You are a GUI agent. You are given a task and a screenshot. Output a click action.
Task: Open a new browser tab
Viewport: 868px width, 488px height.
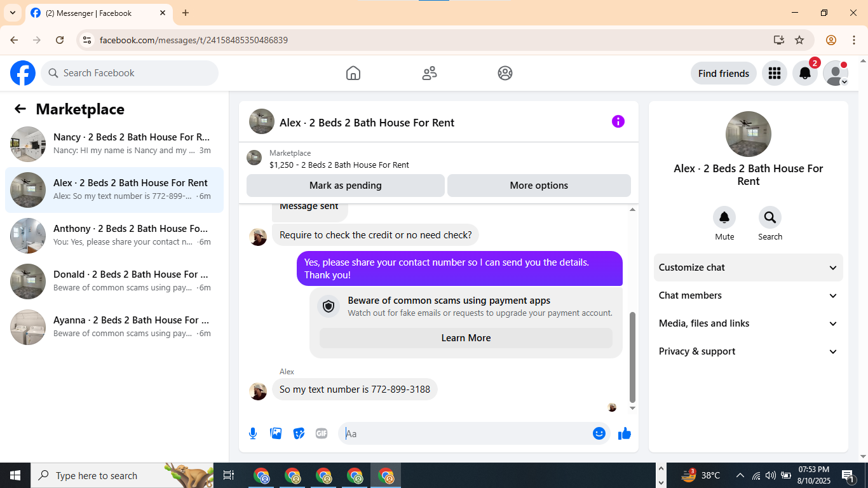[186, 13]
